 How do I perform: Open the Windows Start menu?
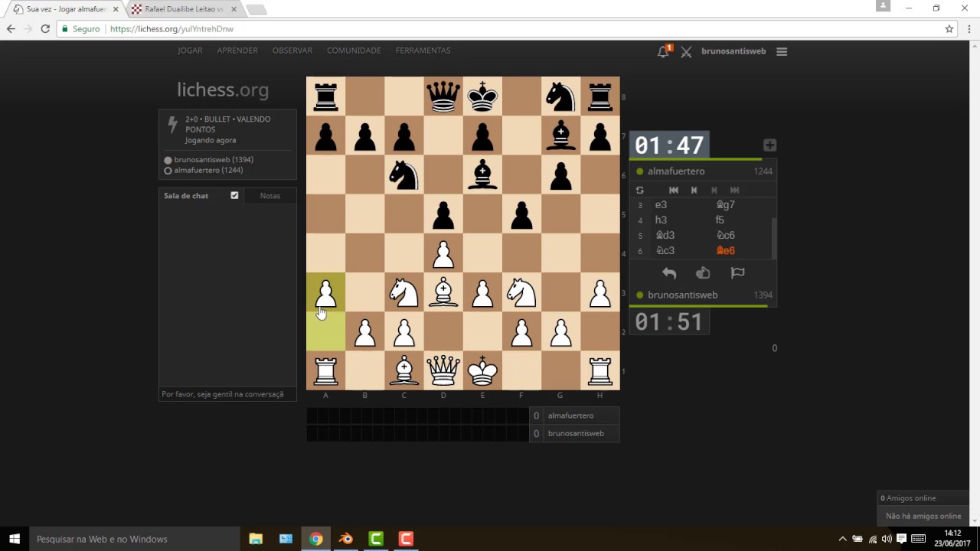[14, 539]
